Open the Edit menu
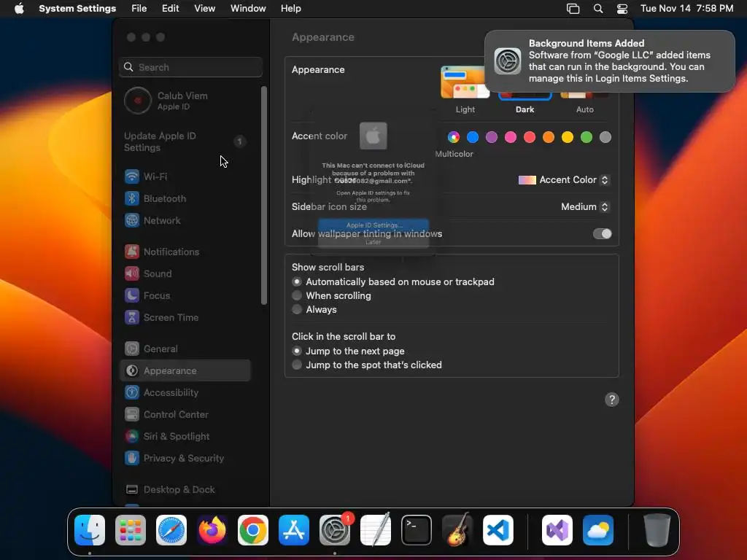 coord(170,9)
